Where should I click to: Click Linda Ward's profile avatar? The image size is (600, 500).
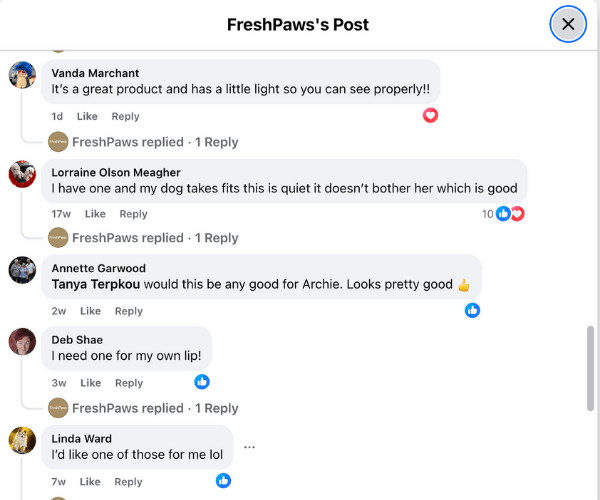coord(22,440)
